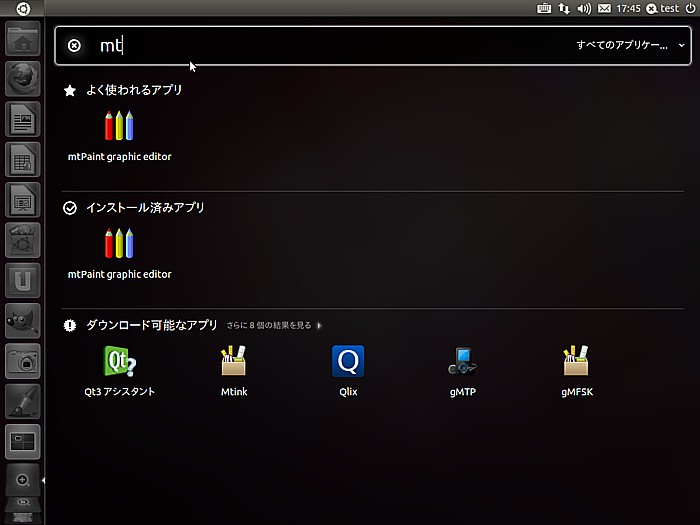Open the sound volume indicator
The height and width of the screenshot is (525, 700).
click(x=584, y=8)
